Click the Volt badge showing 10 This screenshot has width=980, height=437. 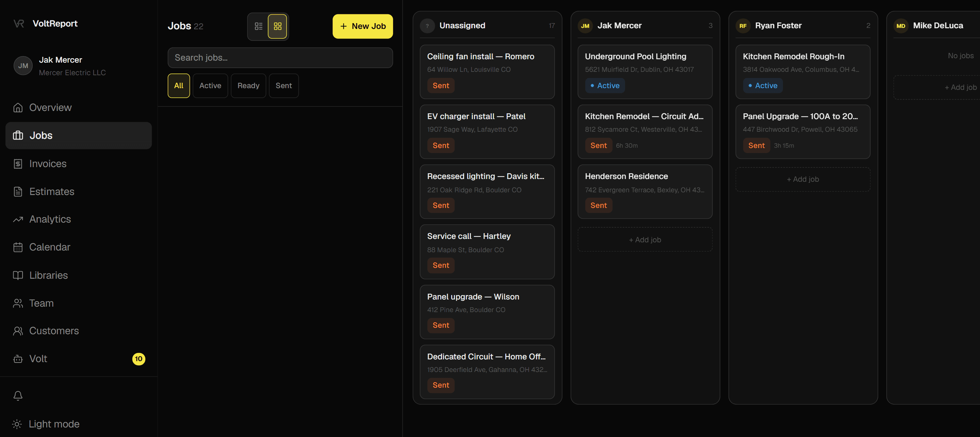point(139,359)
